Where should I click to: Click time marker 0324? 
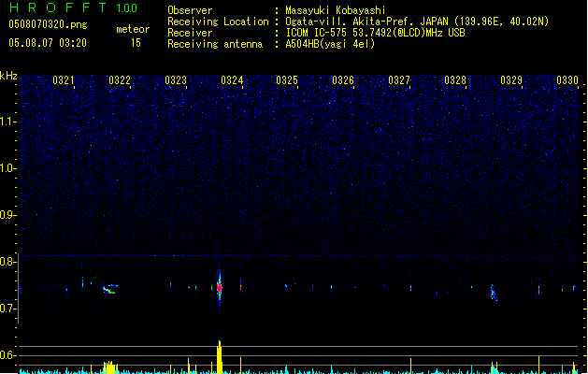pyautogui.click(x=232, y=79)
